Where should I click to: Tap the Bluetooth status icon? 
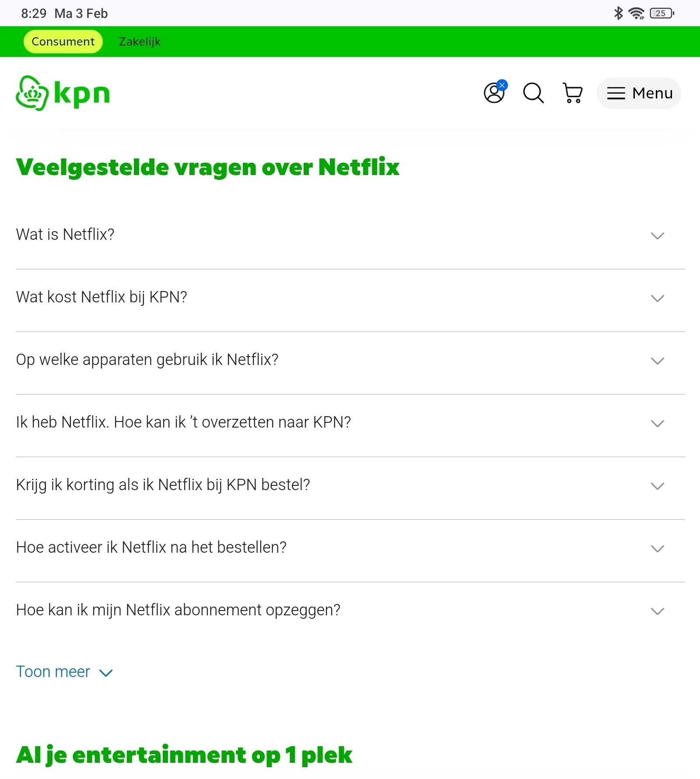pyautogui.click(x=618, y=13)
